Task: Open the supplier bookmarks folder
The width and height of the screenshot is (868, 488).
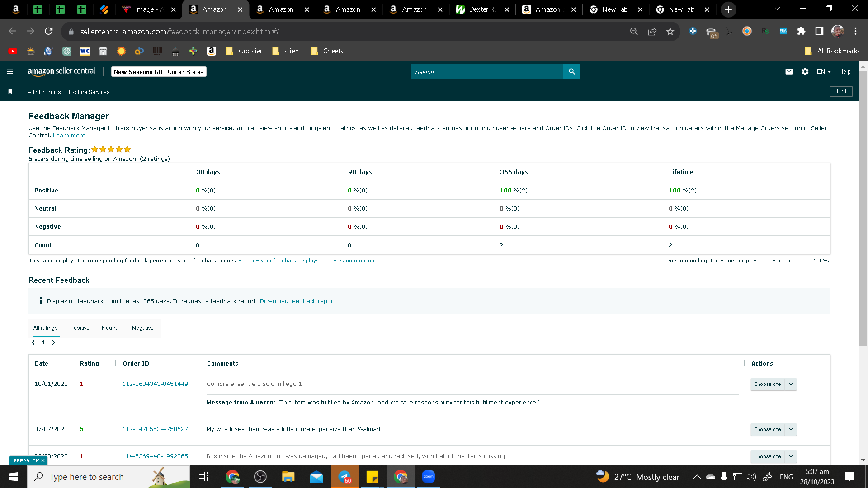Action: point(244,51)
